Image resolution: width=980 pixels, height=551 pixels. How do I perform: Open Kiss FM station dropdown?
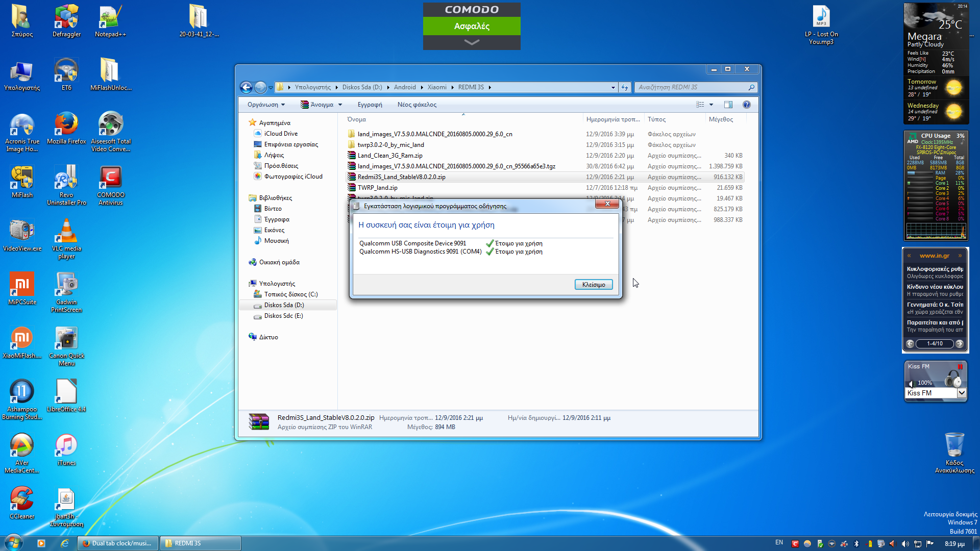pyautogui.click(x=962, y=393)
